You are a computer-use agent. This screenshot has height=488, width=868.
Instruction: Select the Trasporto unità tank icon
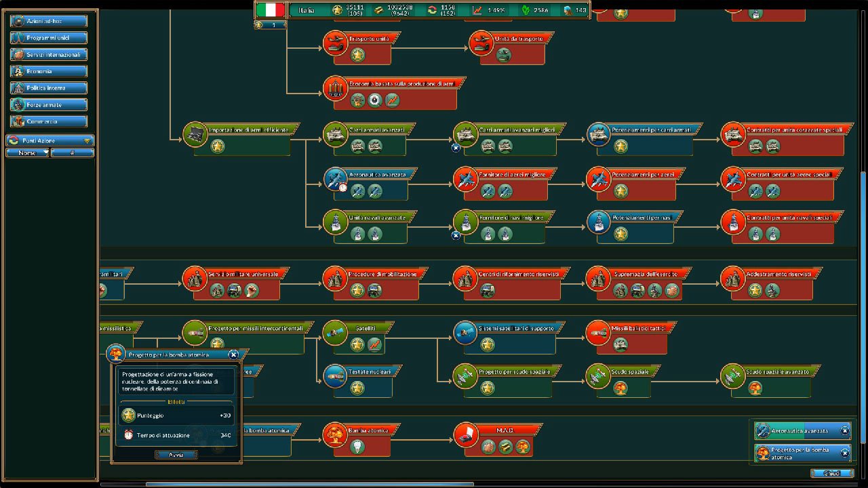pos(335,43)
